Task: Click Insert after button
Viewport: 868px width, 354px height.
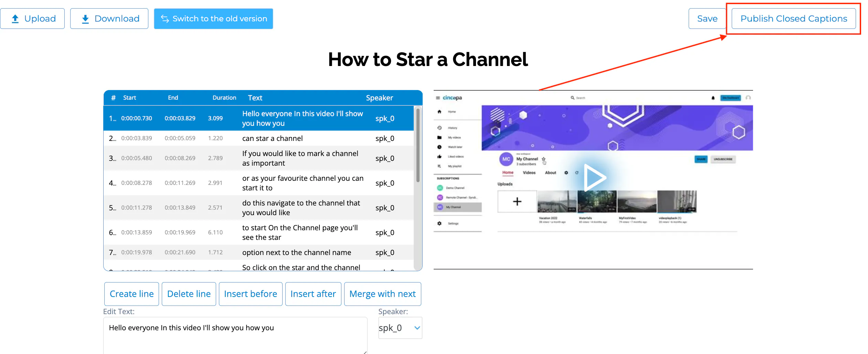Action: (x=313, y=294)
